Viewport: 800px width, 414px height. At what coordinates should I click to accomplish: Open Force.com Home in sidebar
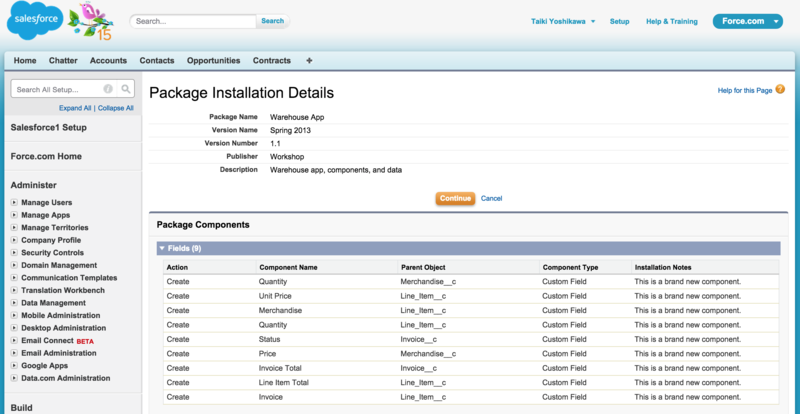[46, 156]
